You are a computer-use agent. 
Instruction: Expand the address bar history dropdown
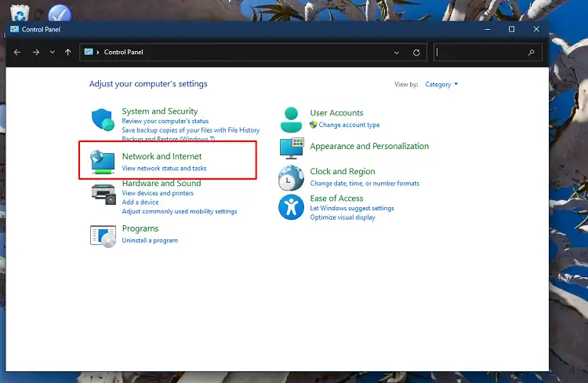[x=397, y=53]
